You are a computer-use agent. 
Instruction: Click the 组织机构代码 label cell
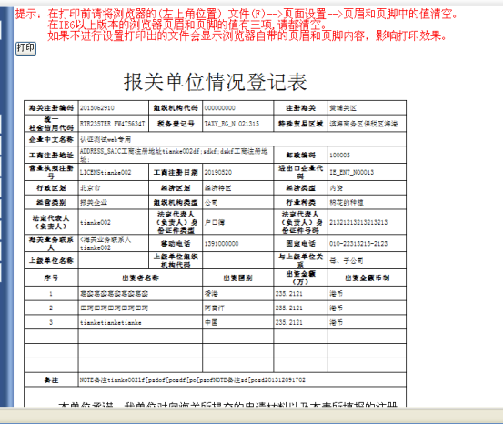tap(176, 108)
